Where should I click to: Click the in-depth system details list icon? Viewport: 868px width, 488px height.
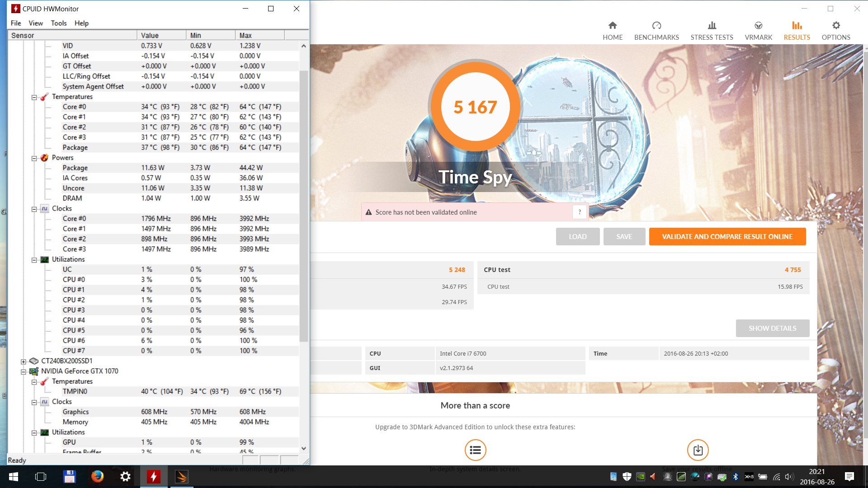point(475,450)
